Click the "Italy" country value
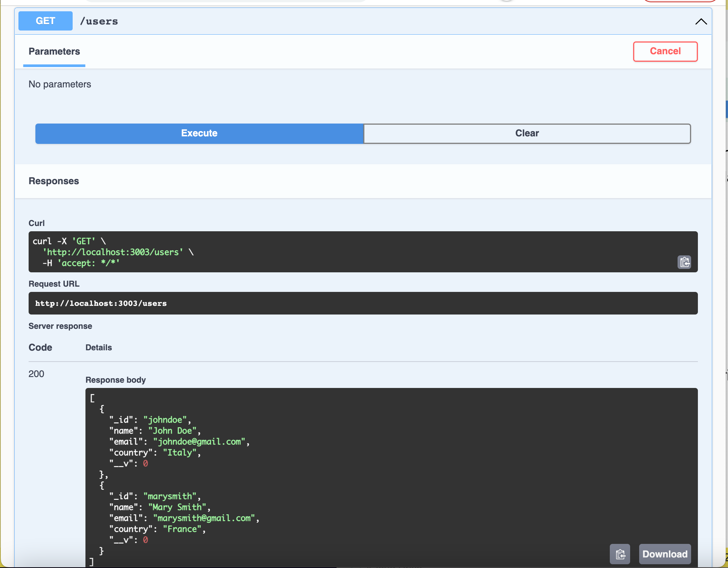 point(180,452)
